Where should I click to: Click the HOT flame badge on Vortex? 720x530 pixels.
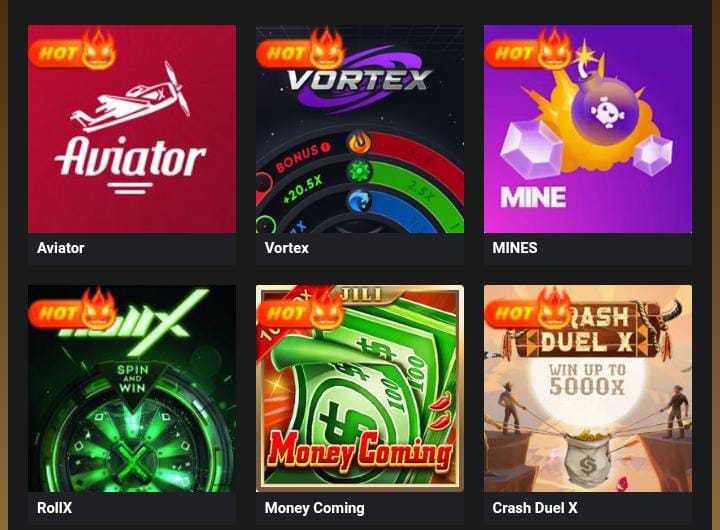(x=300, y=49)
